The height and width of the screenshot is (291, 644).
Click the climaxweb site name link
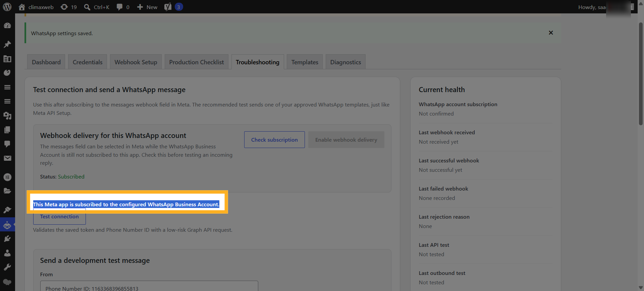click(41, 7)
